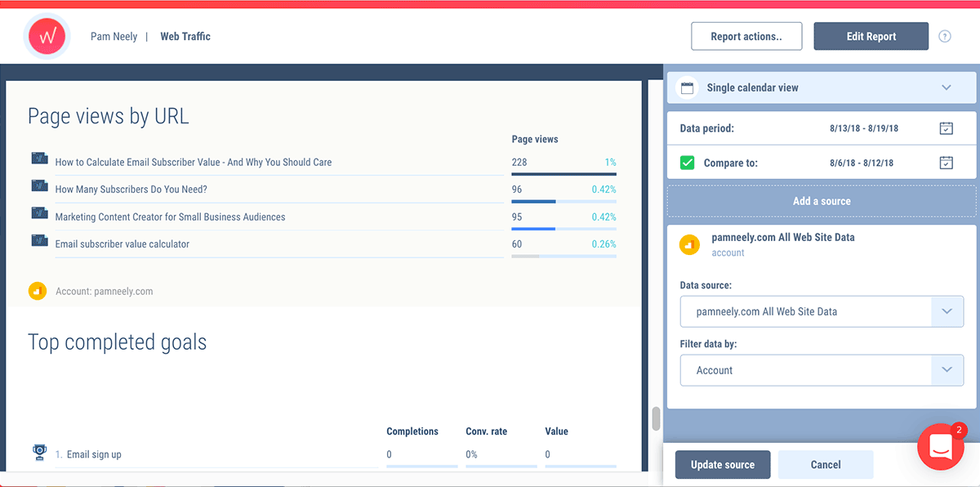This screenshot has height=487, width=980.
Task: Open the Compare to calendar icon
Action: (x=946, y=163)
